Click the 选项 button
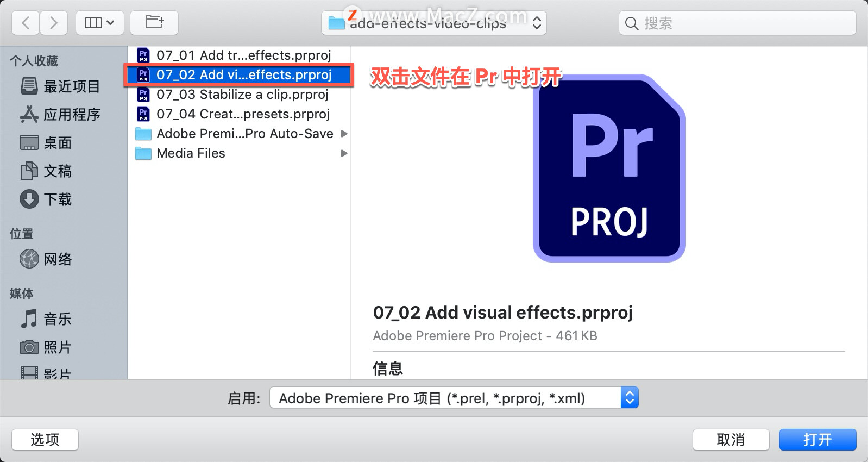Viewport: 868px width, 462px height. tap(45, 440)
